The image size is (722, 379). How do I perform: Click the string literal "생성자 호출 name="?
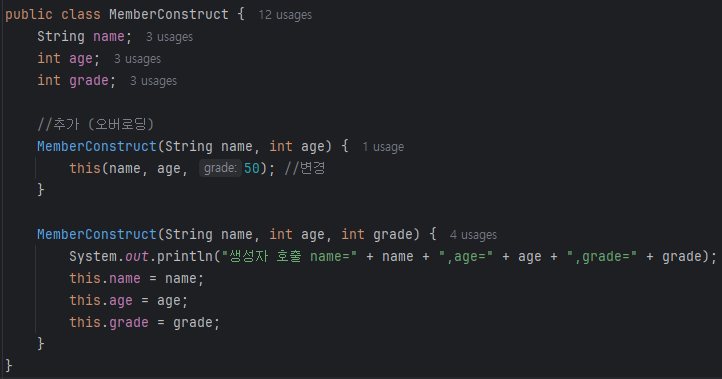click(x=289, y=256)
